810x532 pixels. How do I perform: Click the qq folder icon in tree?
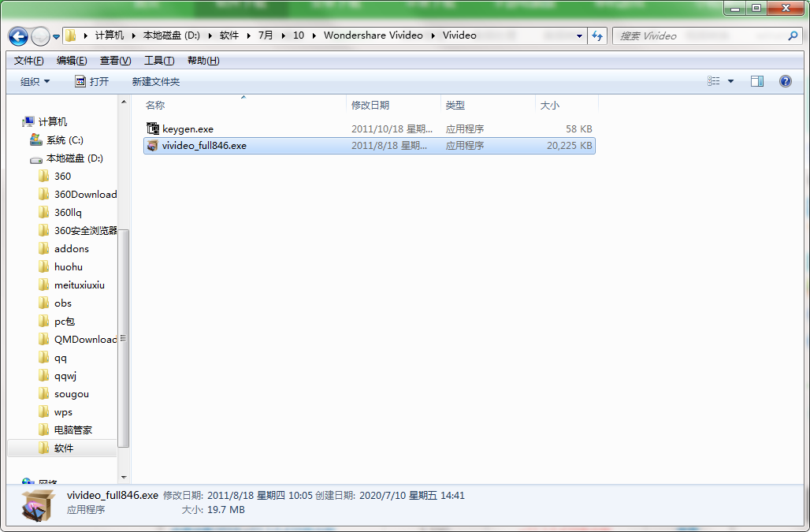coord(44,357)
